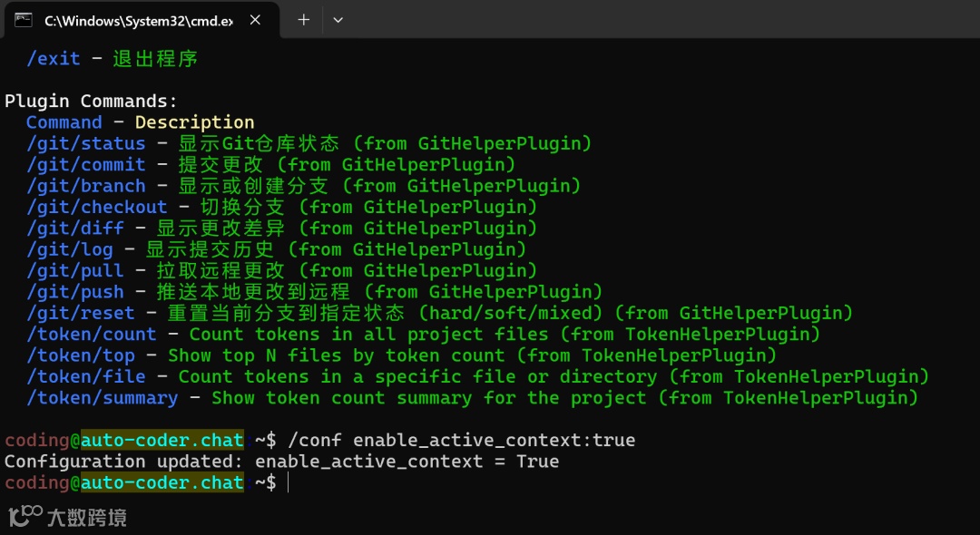
Task: Click the "Configuration updated" output line
Action: point(281,462)
